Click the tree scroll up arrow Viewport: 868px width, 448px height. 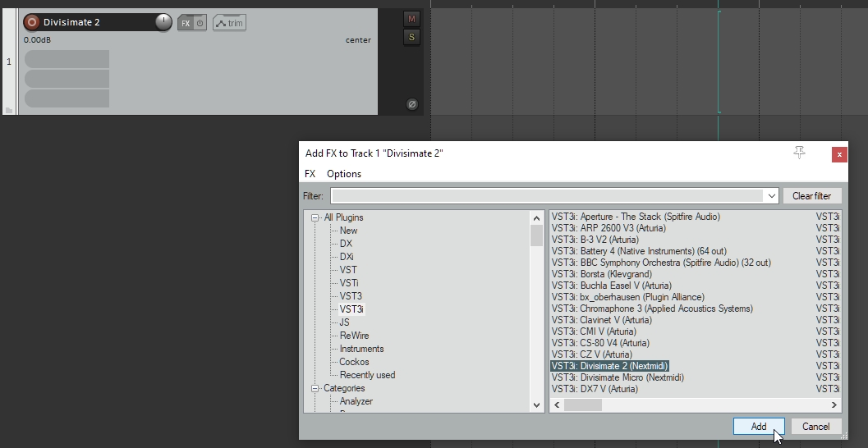coord(536,218)
